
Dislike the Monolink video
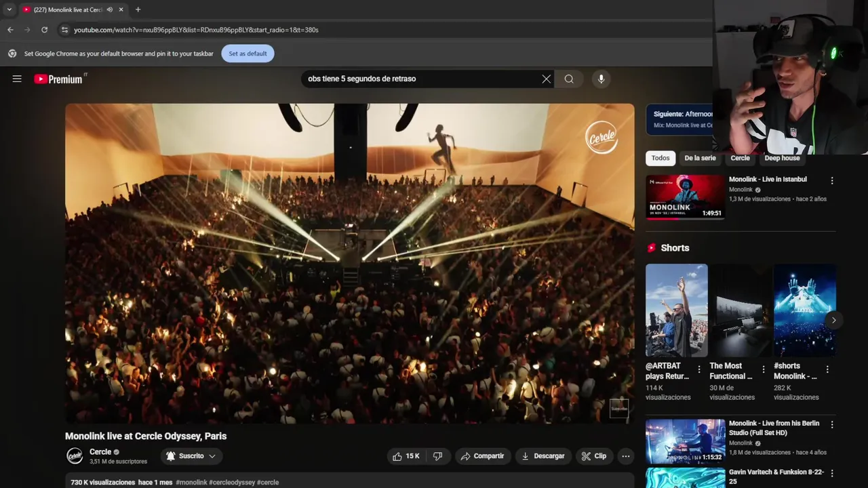(x=438, y=456)
